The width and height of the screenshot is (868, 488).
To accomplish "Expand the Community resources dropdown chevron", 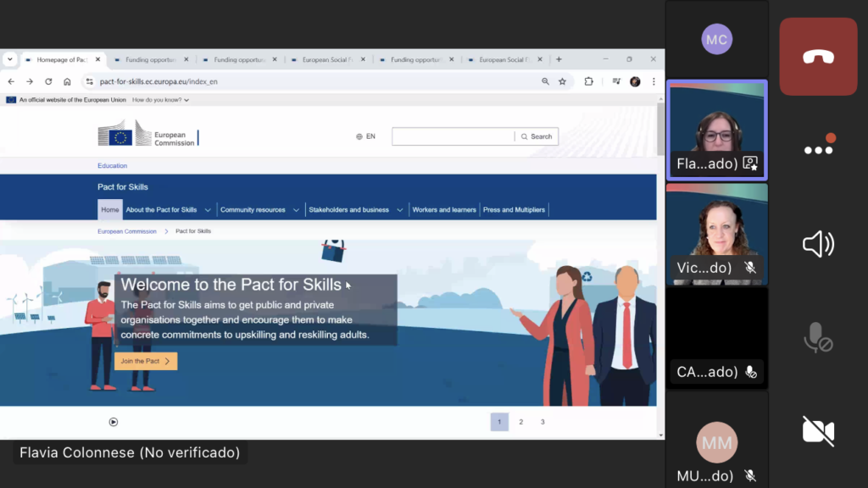I will click(296, 210).
